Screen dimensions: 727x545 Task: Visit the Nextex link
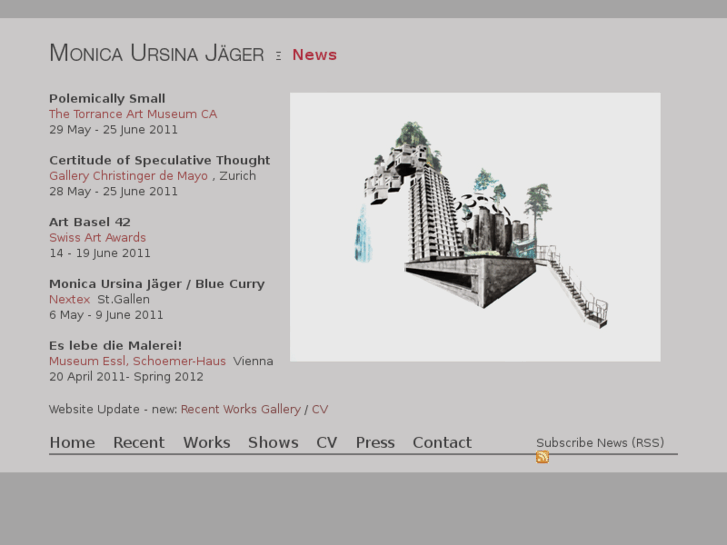[x=70, y=300]
